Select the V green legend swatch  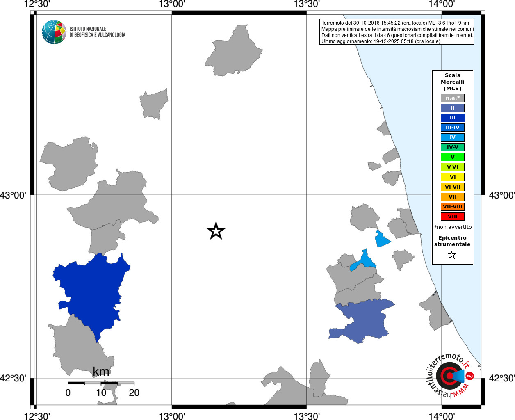click(x=453, y=157)
